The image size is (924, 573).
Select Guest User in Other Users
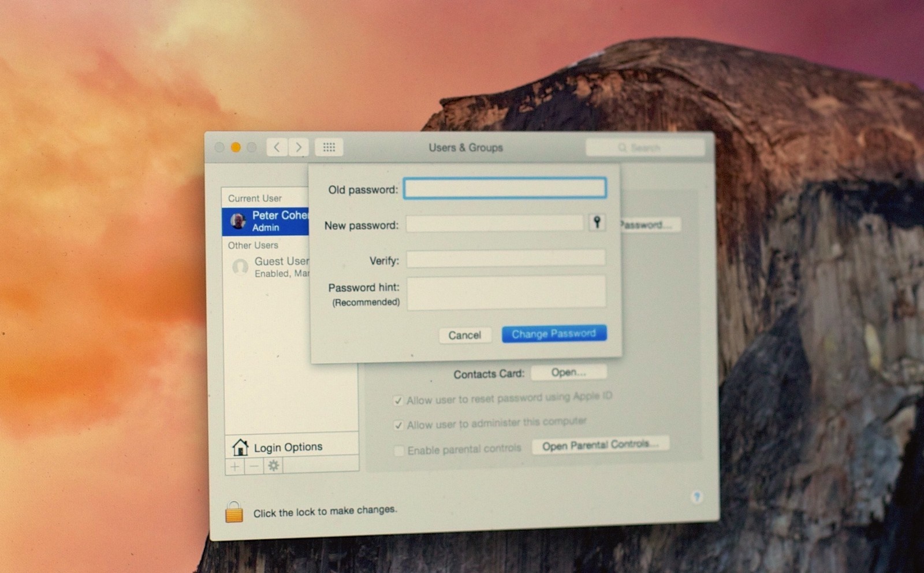[x=267, y=267]
